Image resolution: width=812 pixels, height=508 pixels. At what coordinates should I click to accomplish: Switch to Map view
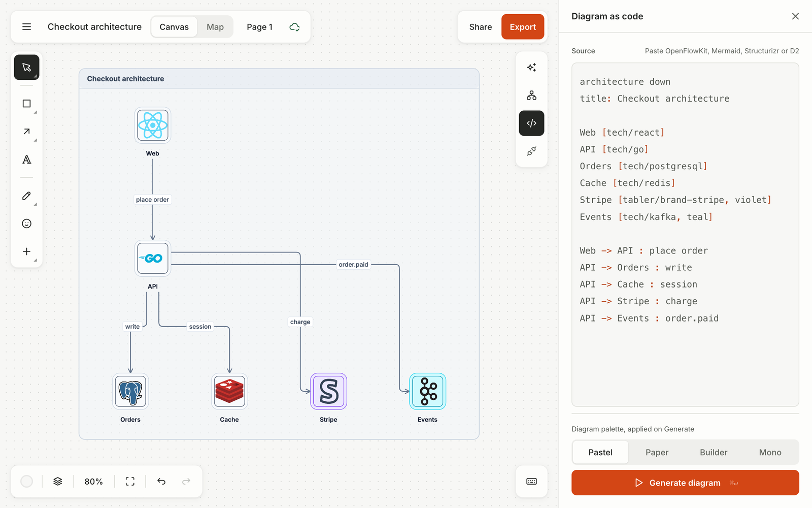point(215,27)
